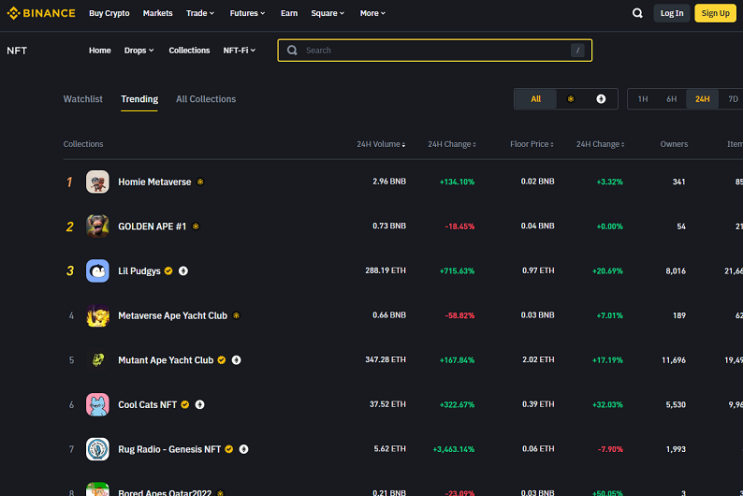Viewport: 743px width, 496px height.
Task: Open the Homie Metaverse collection name
Action: 154,182
